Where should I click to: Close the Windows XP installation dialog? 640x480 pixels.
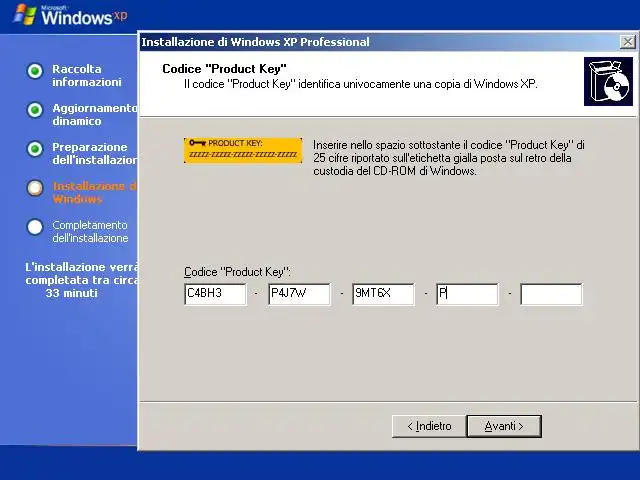627,42
